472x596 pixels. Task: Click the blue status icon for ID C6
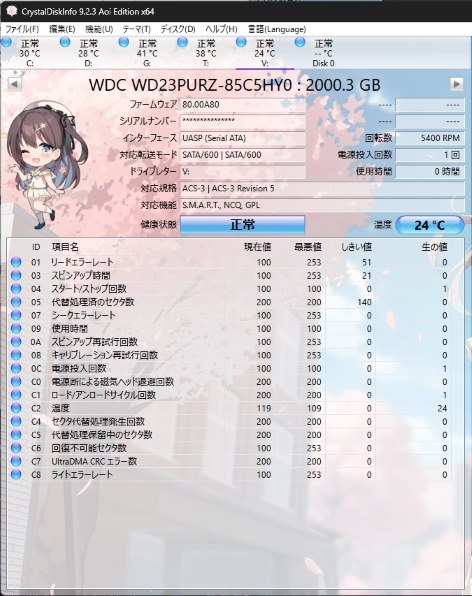pos(16,448)
